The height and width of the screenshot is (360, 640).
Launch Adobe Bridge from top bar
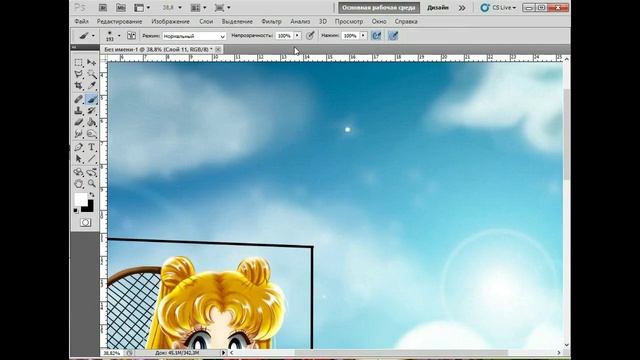(103, 7)
